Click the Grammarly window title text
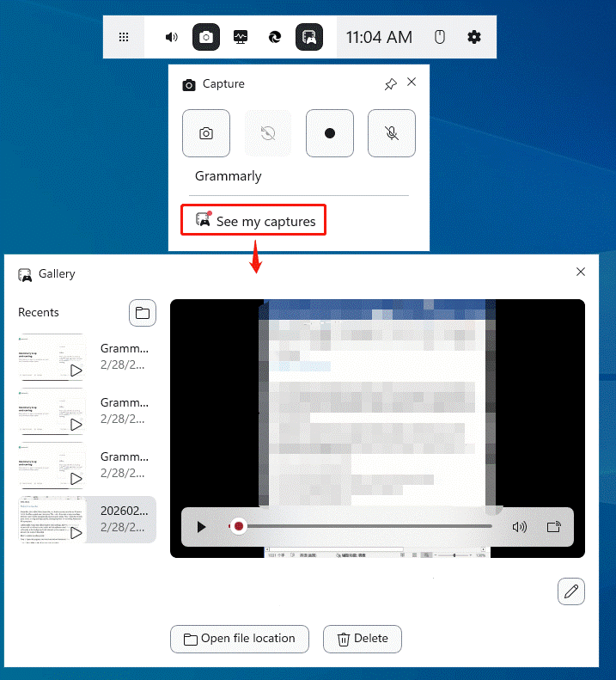This screenshot has height=680, width=616. coord(228,176)
